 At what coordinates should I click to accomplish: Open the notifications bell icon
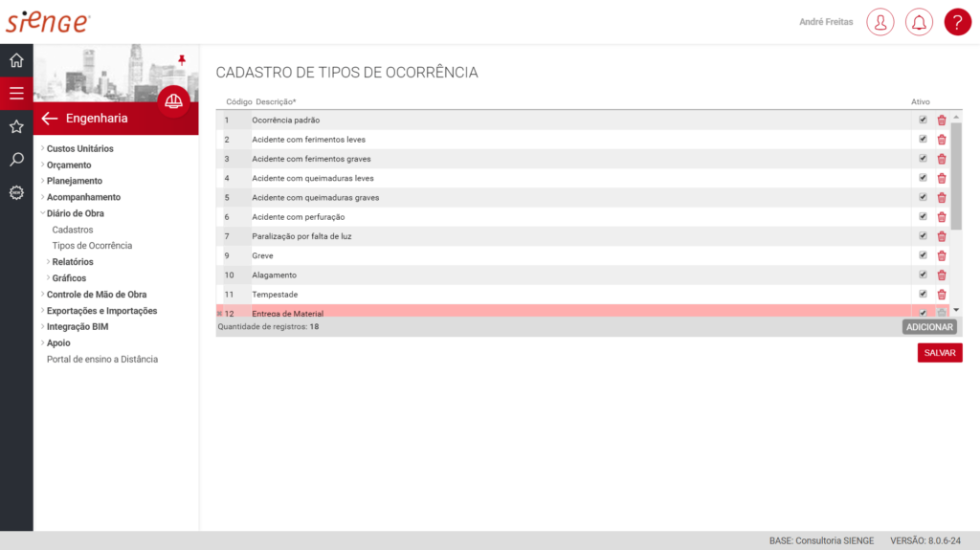(919, 22)
